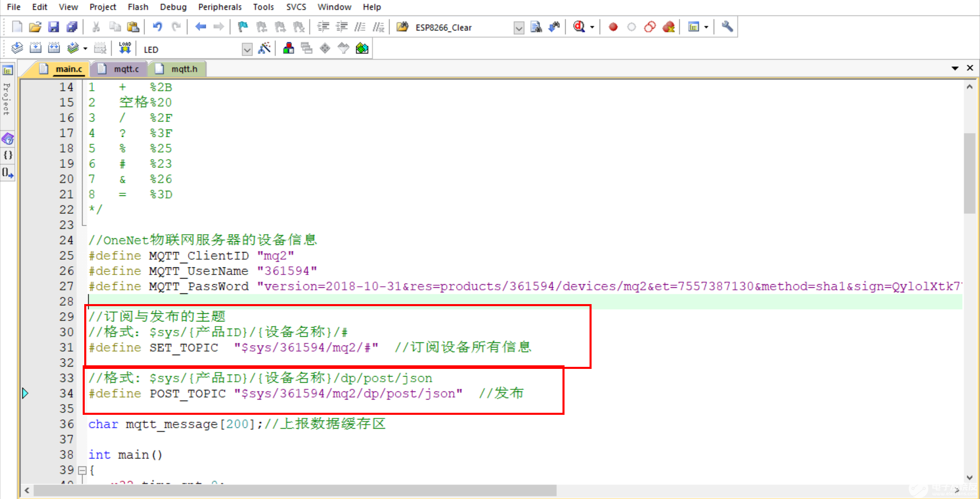
Task: Open batch build dropdown arrow
Action: click(x=85, y=49)
